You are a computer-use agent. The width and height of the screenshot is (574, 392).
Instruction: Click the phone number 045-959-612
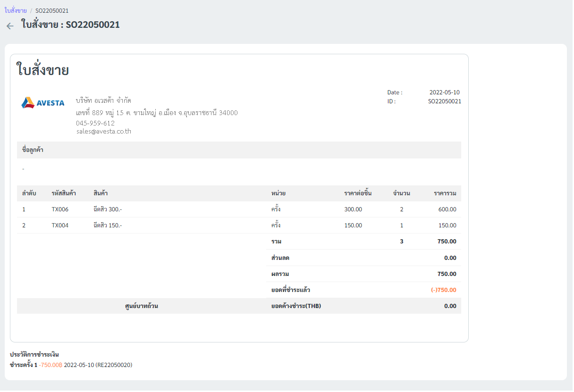(x=95, y=123)
